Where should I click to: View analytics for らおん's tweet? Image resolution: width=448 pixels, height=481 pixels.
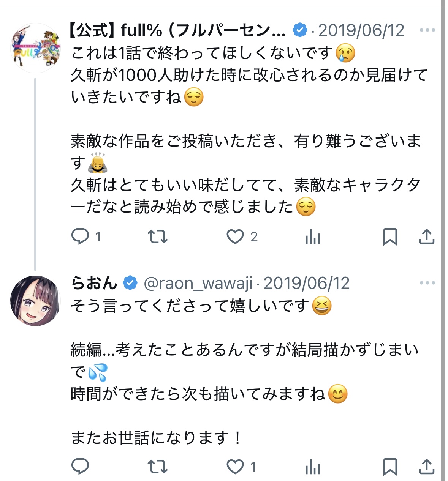[312, 467]
